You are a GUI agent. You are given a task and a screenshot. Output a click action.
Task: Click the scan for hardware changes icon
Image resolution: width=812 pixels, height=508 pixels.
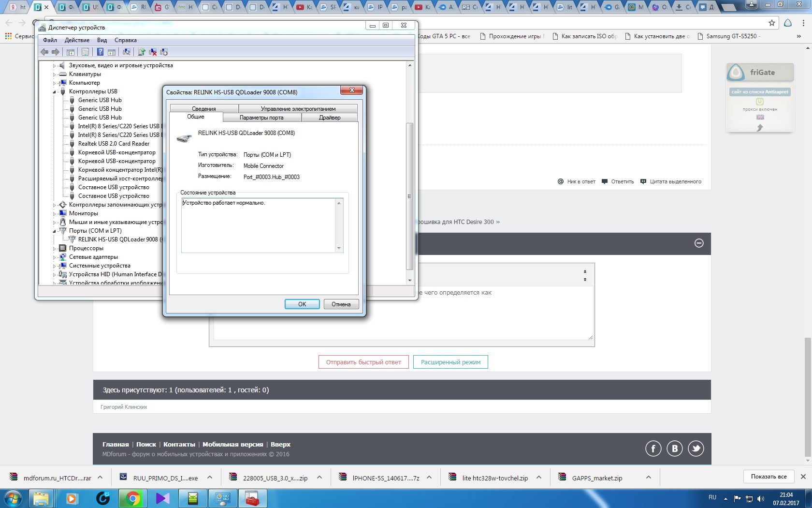pos(127,52)
